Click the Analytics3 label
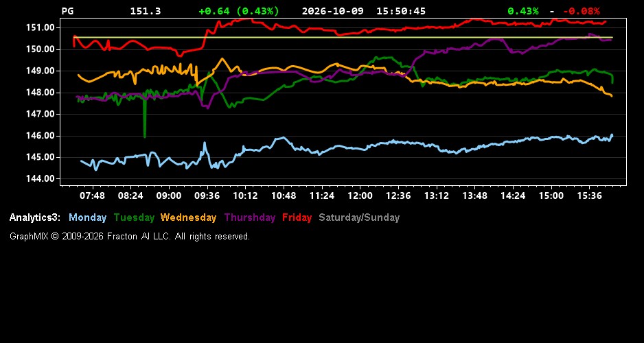The width and height of the screenshot is (644, 343). click(35, 218)
